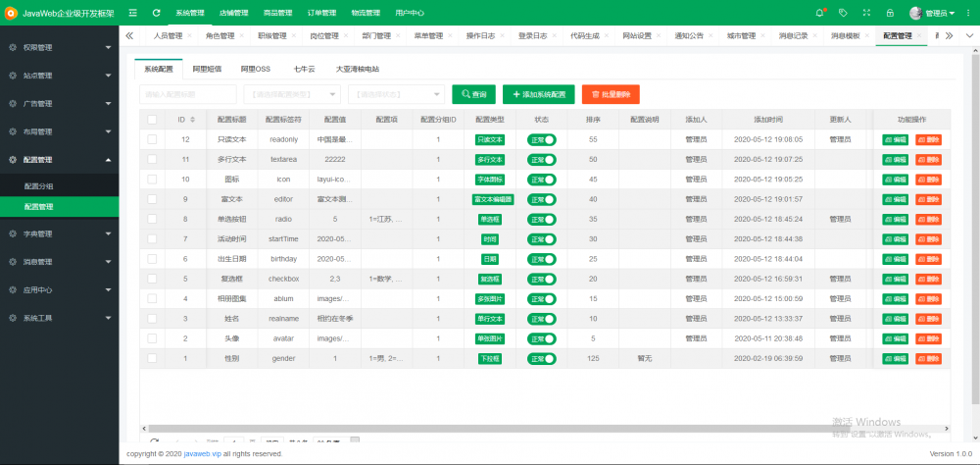
Task: Click the 添加系统配置 button
Action: click(x=539, y=94)
